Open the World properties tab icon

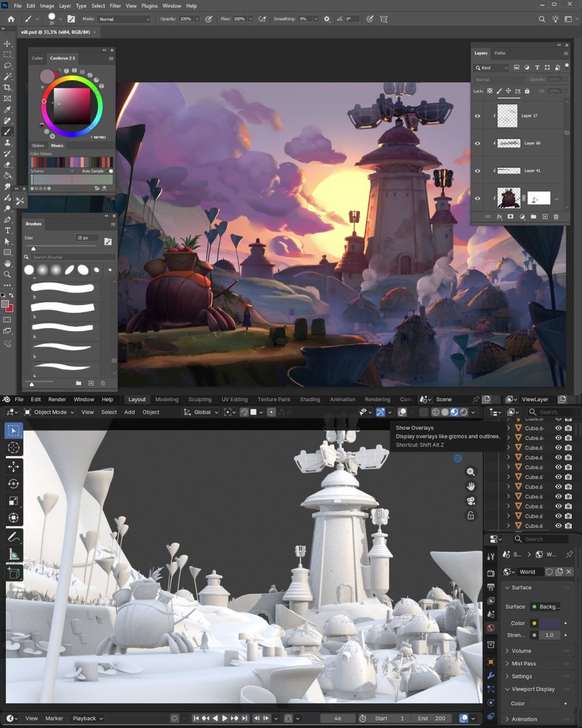pos(490,628)
